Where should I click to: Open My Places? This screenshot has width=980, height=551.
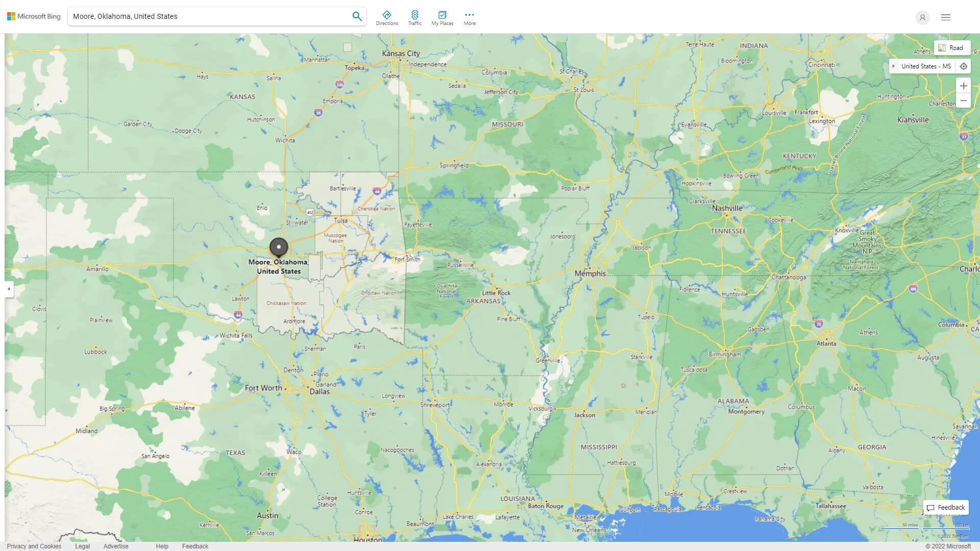(442, 15)
